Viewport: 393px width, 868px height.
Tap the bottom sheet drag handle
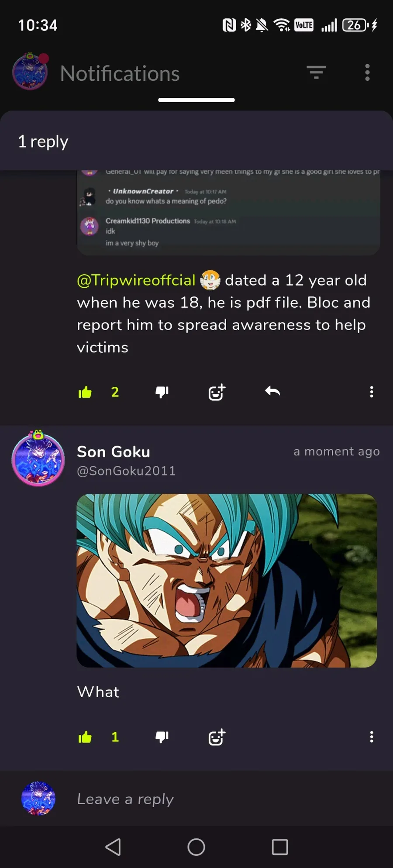[196, 100]
